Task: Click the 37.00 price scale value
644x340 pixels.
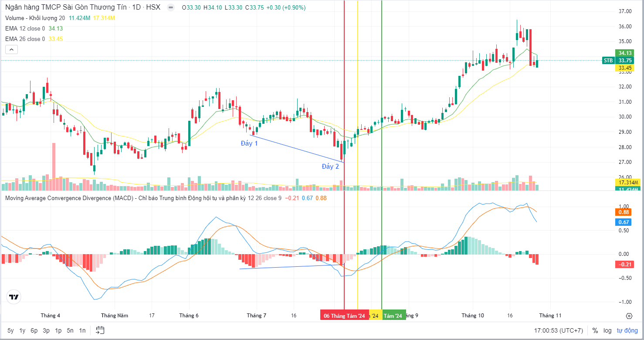Action: (625, 11)
